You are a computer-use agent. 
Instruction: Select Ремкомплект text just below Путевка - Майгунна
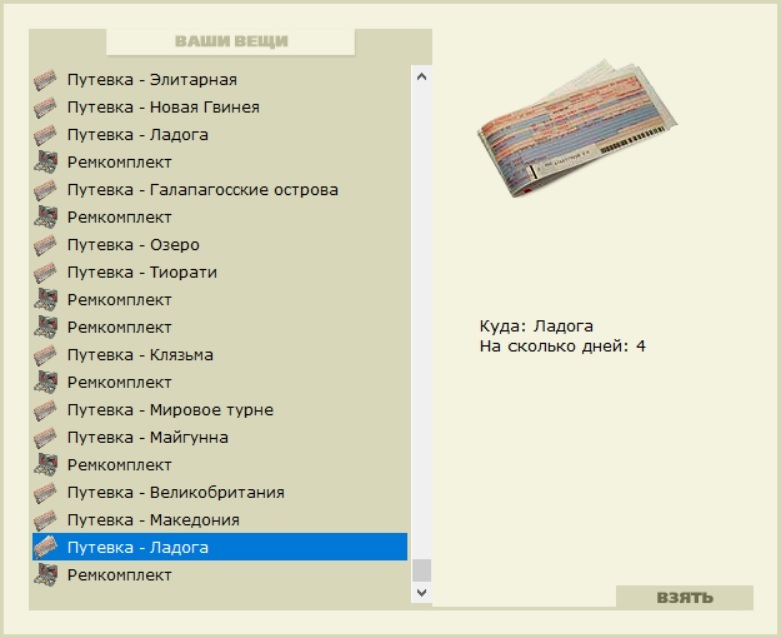click(119, 465)
